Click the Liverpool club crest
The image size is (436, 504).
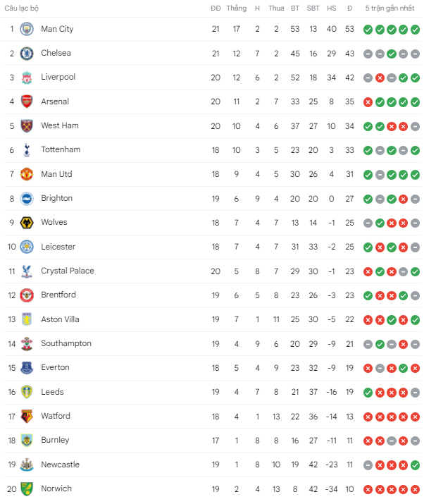pos(27,78)
